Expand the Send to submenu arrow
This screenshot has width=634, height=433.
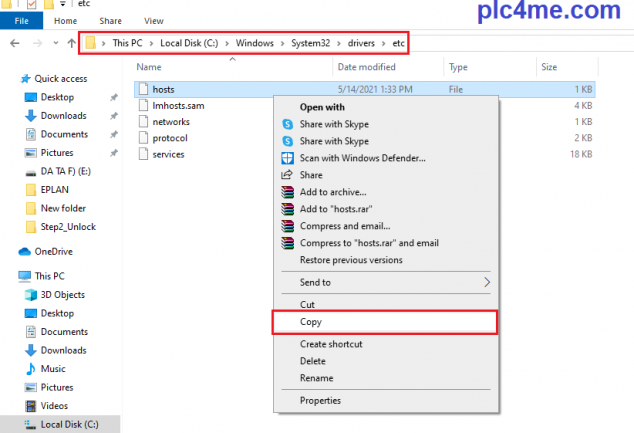(487, 282)
